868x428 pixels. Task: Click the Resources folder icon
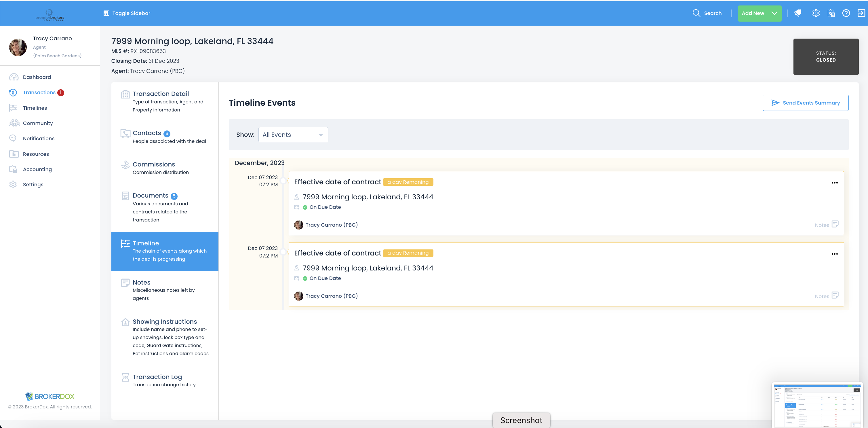tap(14, 154)
